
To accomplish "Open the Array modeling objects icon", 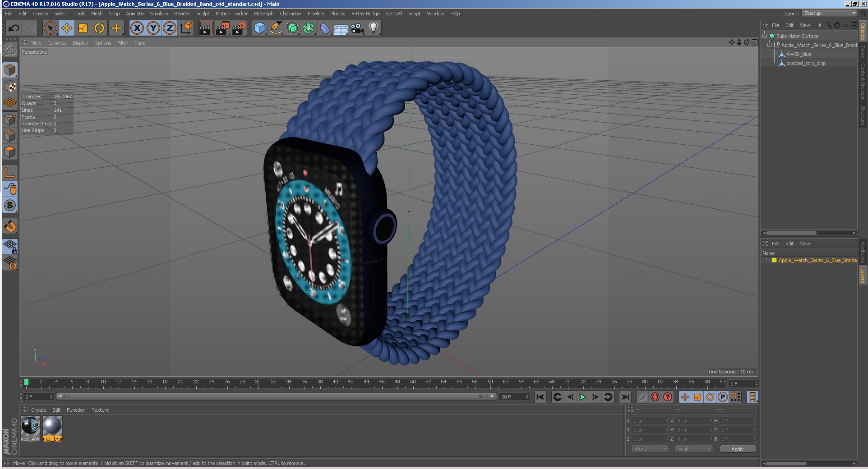I will pyautogui.click(x=309, y=28).
